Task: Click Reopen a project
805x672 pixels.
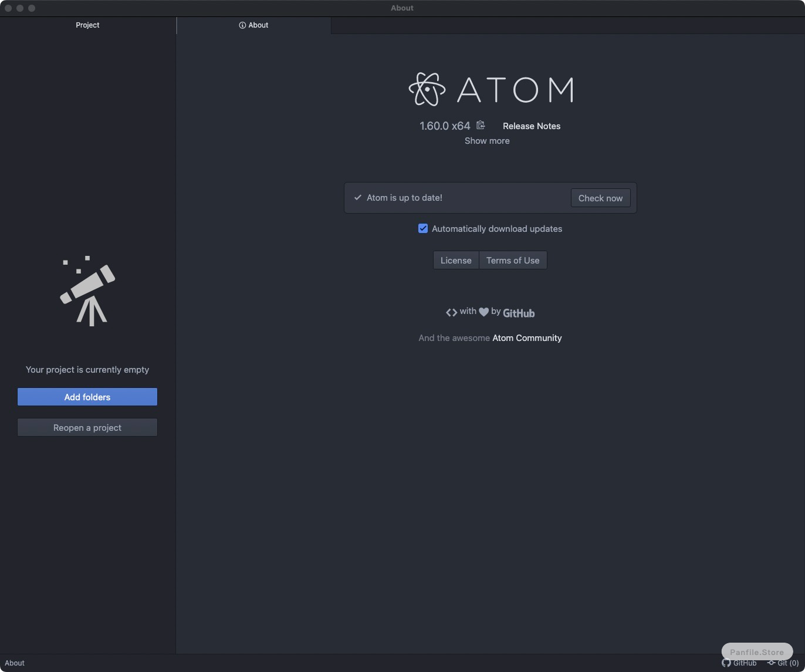Action: 87,427
